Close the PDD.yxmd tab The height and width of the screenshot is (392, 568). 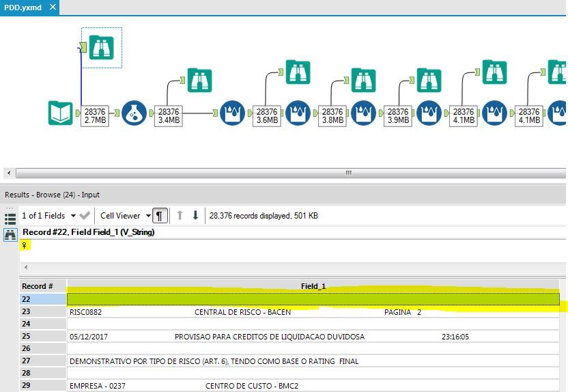[53, 7]
